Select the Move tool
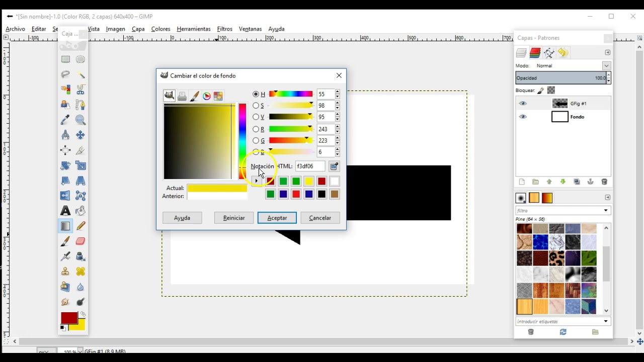The image size is (644, 362). tap(80, 135)
